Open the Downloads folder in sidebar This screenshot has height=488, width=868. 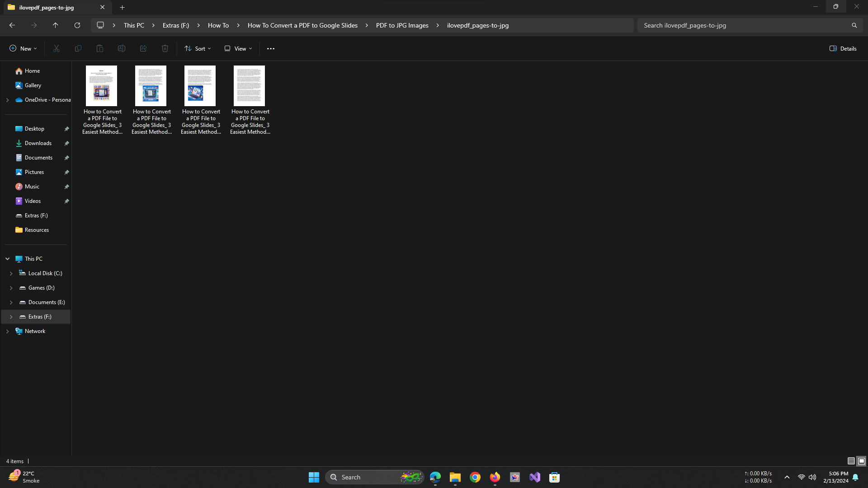(x=38, y=143)
